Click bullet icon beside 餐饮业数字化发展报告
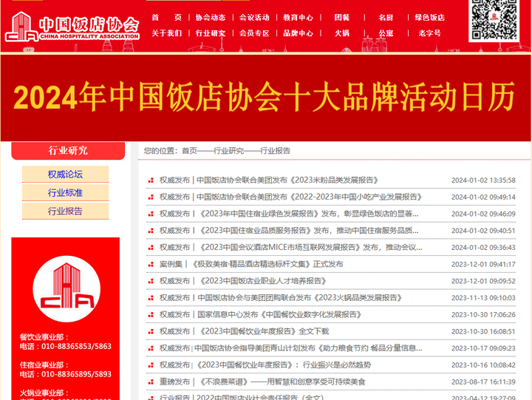The width and height of the screenshot is (532, 400). 151,315
